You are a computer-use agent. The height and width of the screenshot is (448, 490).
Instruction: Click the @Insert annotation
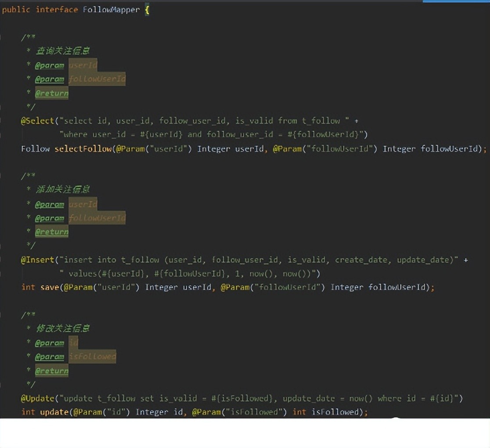tap(37, 260)
